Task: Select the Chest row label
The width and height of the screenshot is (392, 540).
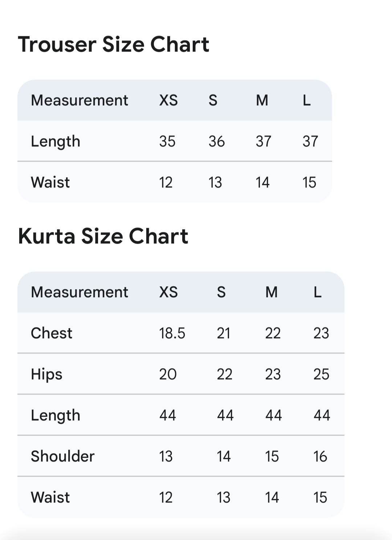Action: [52, 333]
